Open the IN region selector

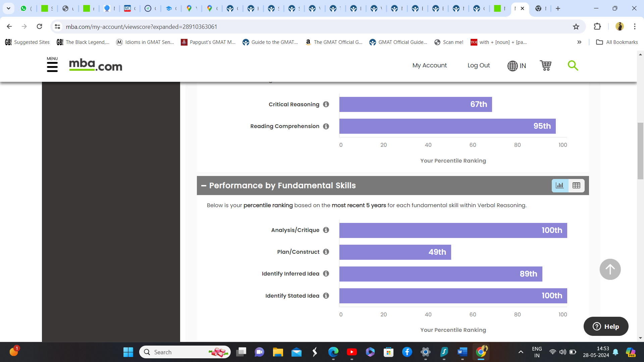coord(517,66)
